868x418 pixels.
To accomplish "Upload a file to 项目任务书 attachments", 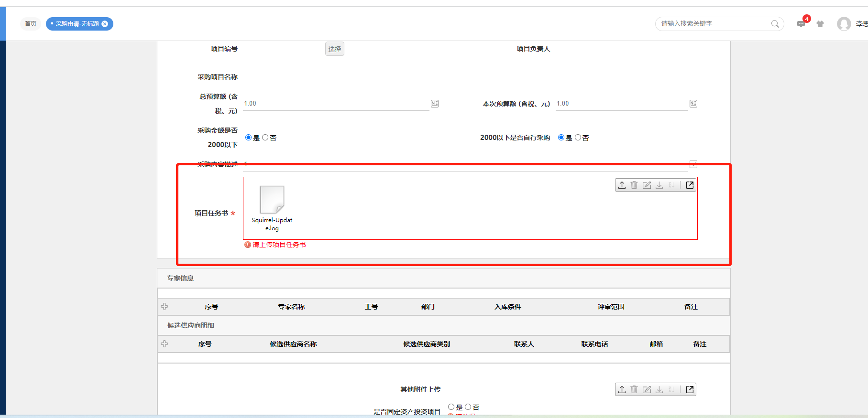I will [622, 185].
